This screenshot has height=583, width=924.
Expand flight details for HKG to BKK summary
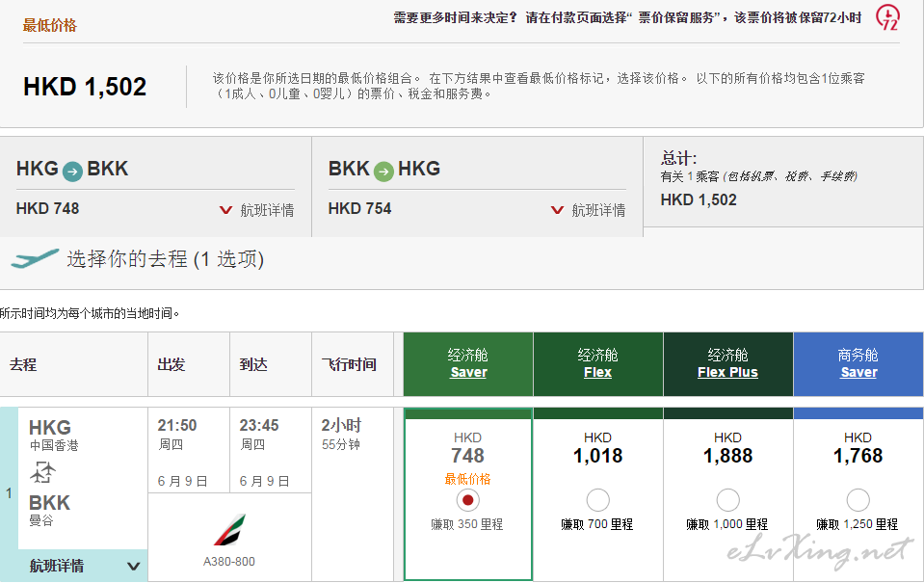(256, 210)
